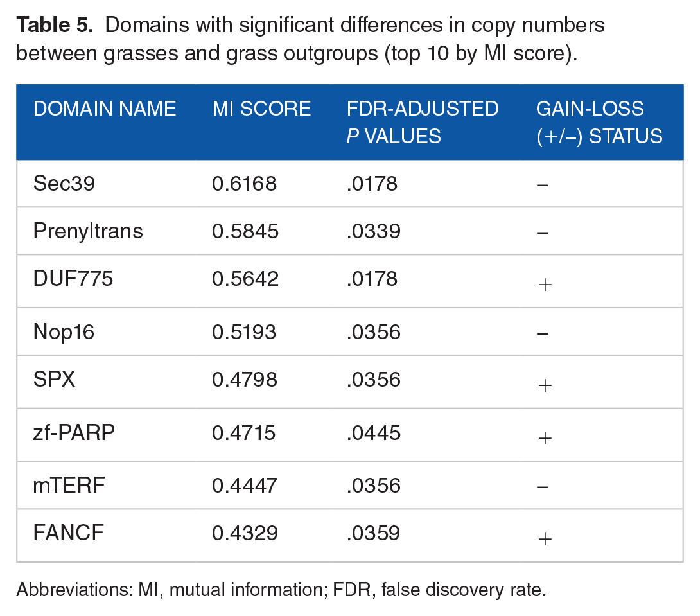Screen dimensions: 700x616
Task: Click the minus sign in mTERF row
Action: coord(543,486)
